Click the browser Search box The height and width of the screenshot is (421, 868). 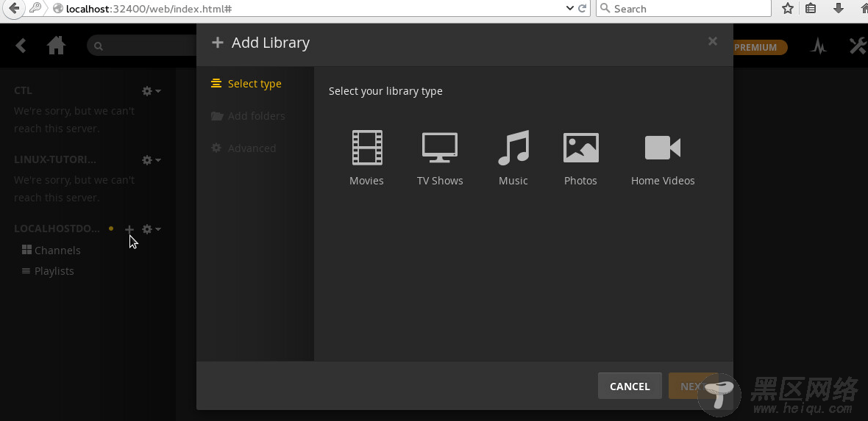click(683, 8)
